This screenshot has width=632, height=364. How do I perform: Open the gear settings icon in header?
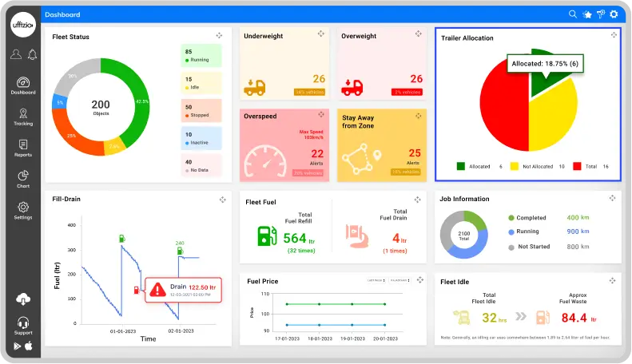click(x=614, y=14)
